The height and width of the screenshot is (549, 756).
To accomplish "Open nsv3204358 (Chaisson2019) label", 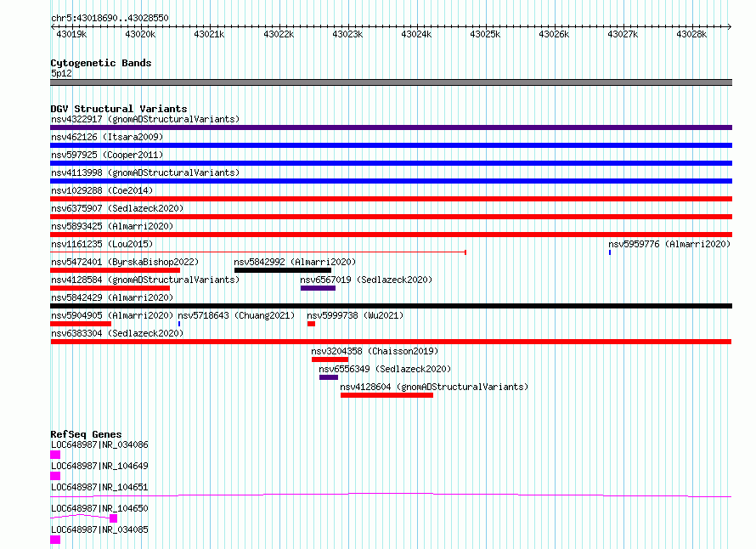I will click(375, 351).
